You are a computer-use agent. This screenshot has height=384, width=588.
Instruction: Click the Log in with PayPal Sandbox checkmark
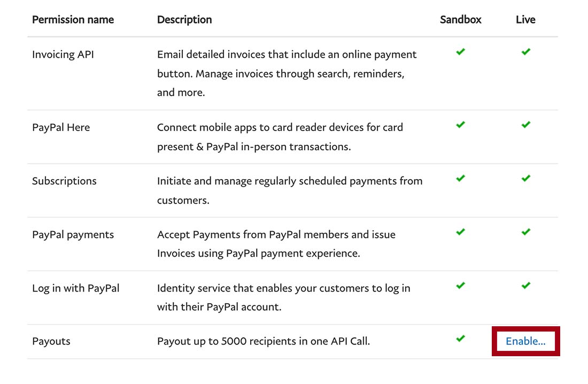point(460,285)
